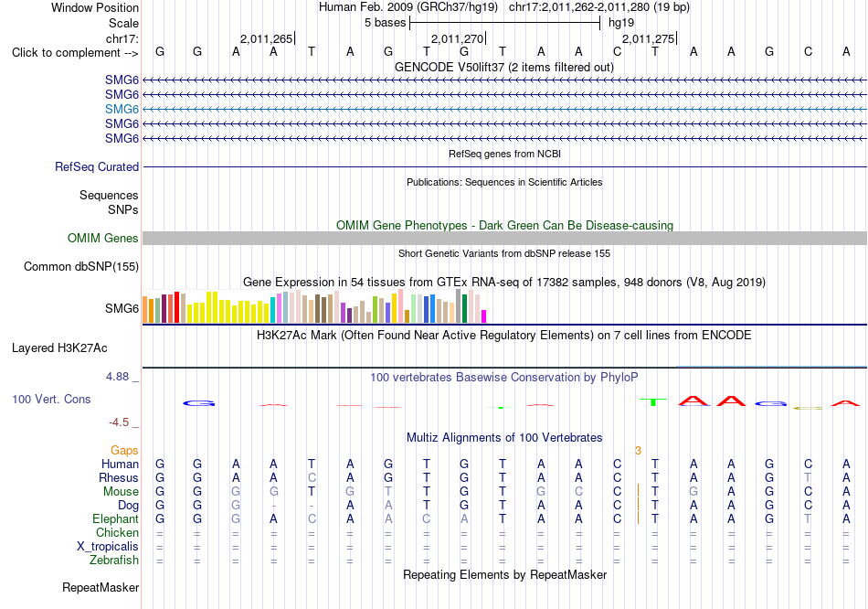Click the Zebrafish alignment row label
The height and width of the screenshot is (609, 868).
114,561
